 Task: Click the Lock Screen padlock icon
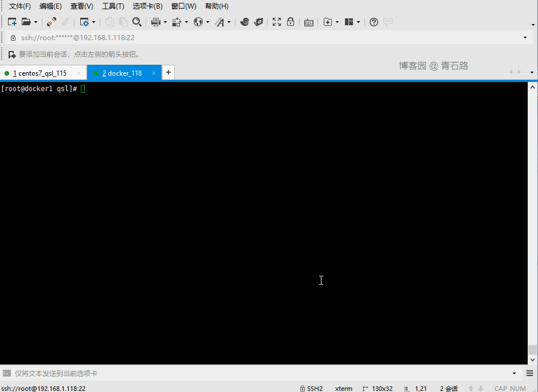point(290,22)
